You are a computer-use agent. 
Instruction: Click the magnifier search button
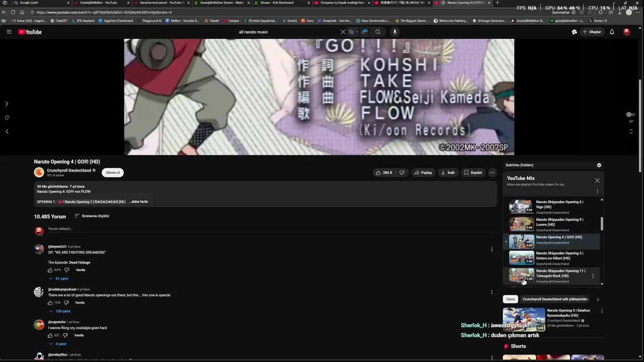click(378, 32)
